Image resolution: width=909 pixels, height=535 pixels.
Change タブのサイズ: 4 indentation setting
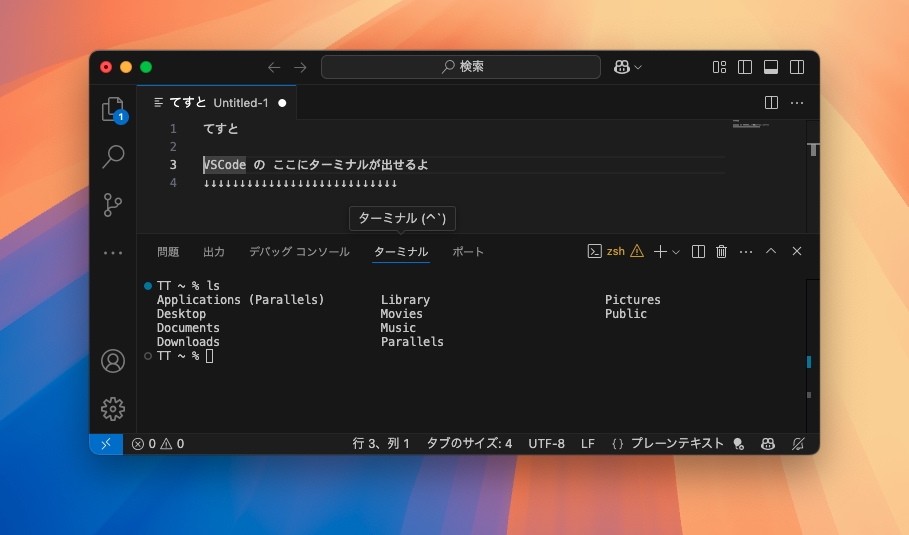[x=470, y=444]
